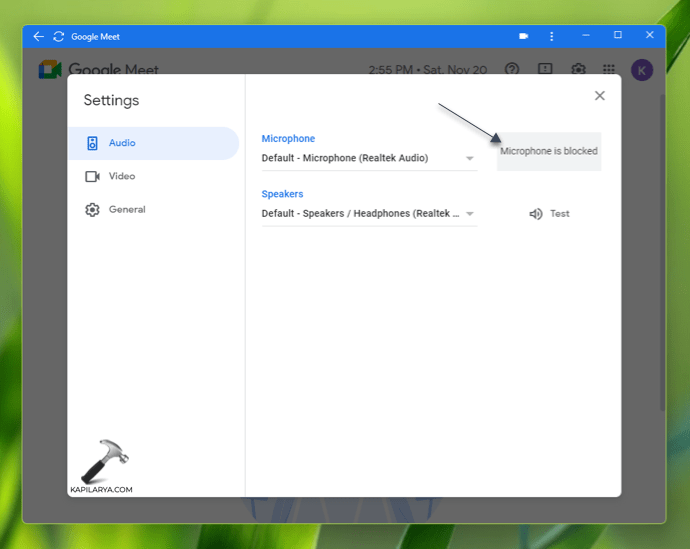Click the Speakers section label

pyautogui.click(x=282, y=194)
